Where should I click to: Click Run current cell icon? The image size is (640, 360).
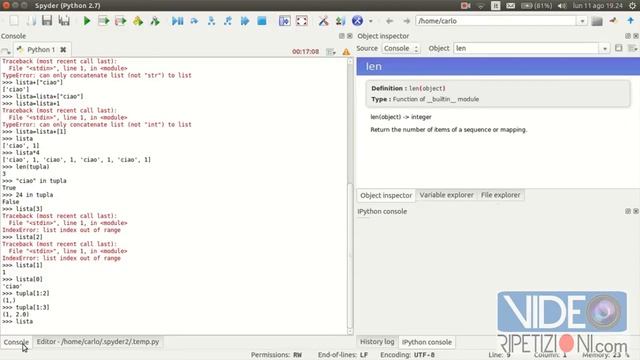click(x=104, y=21)
